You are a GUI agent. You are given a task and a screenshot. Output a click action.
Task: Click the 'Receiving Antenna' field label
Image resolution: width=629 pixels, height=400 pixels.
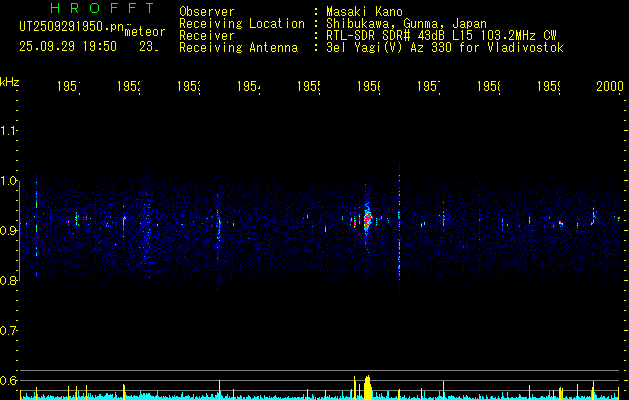(x=238, y=48)
